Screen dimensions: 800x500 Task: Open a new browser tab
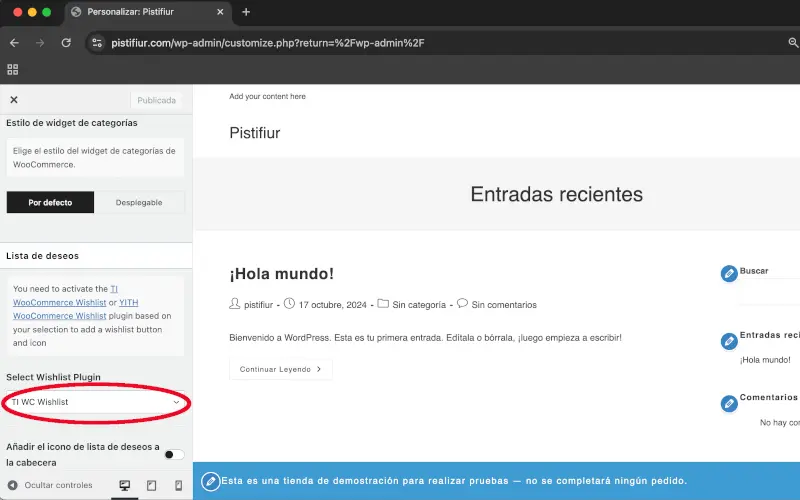pos(246,12)
